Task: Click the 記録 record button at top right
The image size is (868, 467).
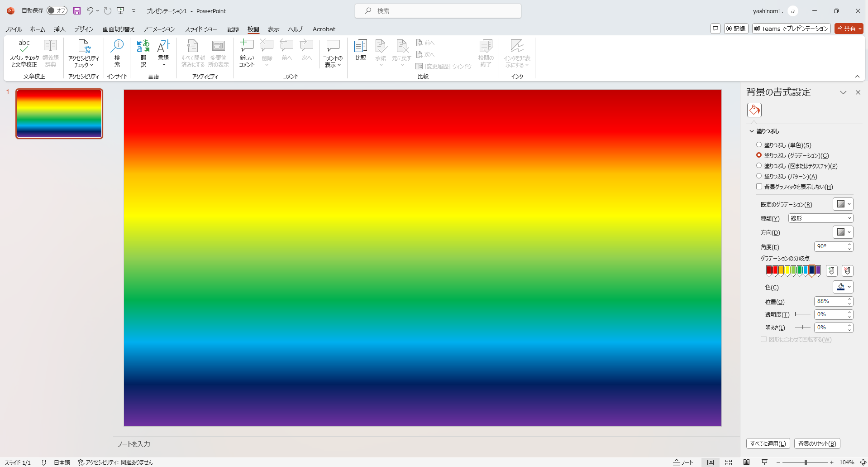Action: tap(736, 29)
